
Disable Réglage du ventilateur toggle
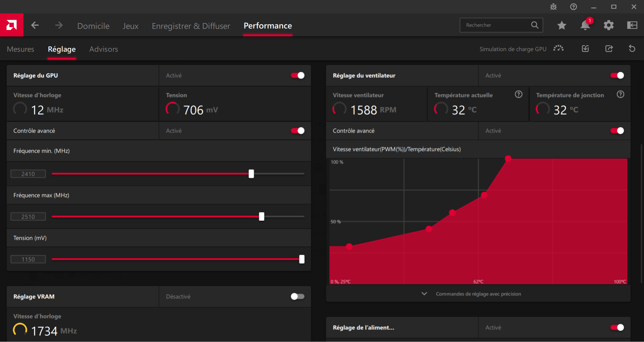(617, 75)
